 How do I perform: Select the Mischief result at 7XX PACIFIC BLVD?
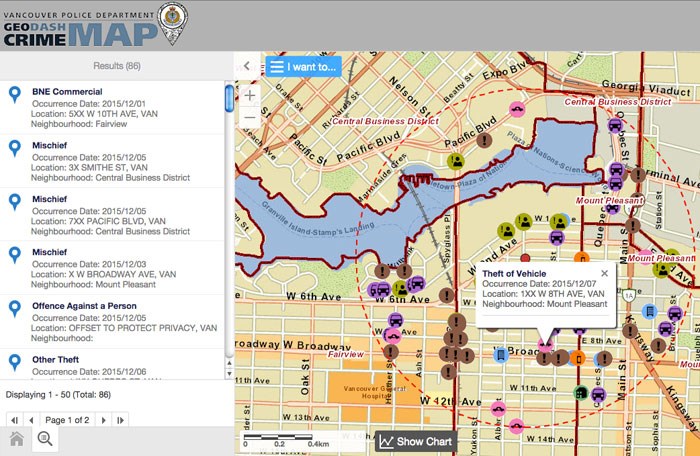[x=112, y=215]
